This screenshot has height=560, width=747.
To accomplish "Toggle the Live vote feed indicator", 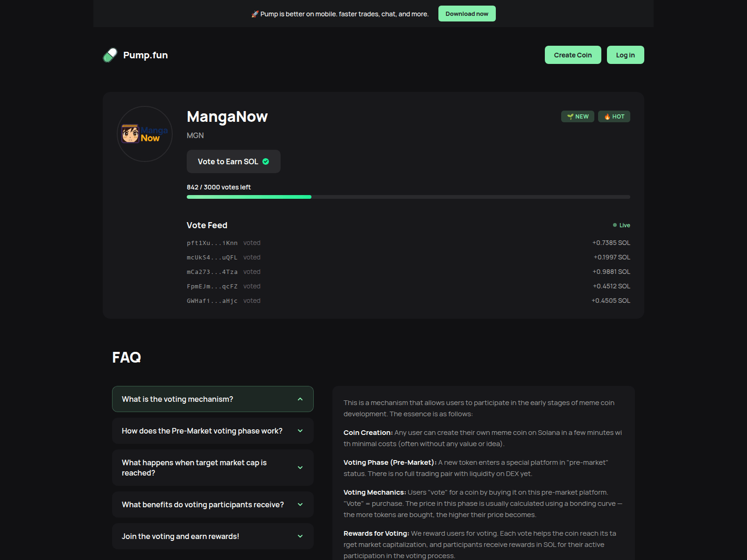I will tap(622, 225).
